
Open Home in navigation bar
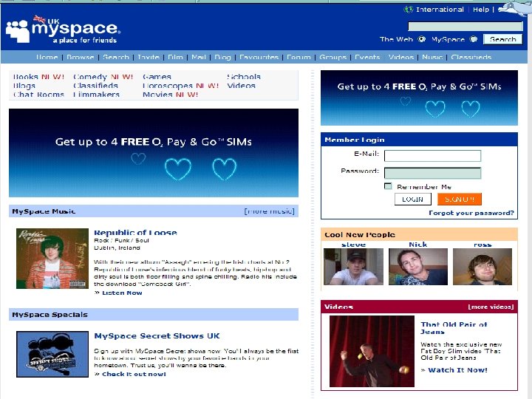(x=47, y=57)
